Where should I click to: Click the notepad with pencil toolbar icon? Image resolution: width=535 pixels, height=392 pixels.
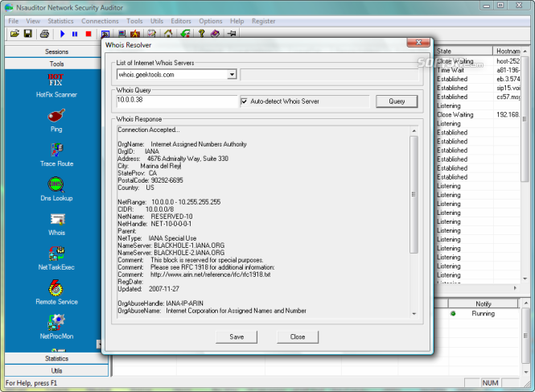tap(152, 34)
